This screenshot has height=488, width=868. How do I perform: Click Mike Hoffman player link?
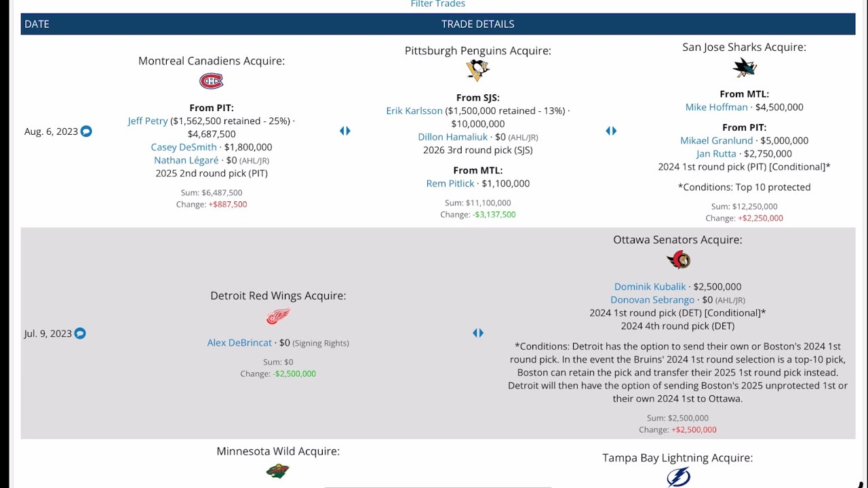tap(716, 107)
